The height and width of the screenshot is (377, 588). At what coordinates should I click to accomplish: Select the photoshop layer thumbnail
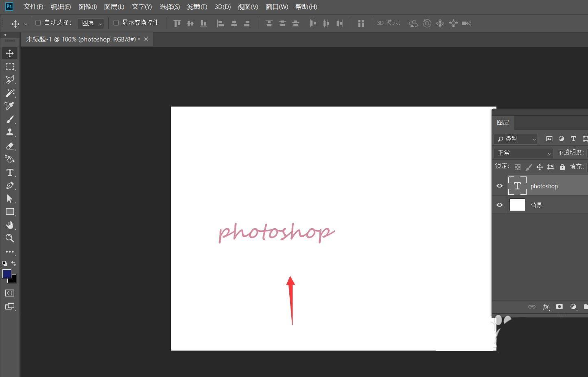(517, 186)
